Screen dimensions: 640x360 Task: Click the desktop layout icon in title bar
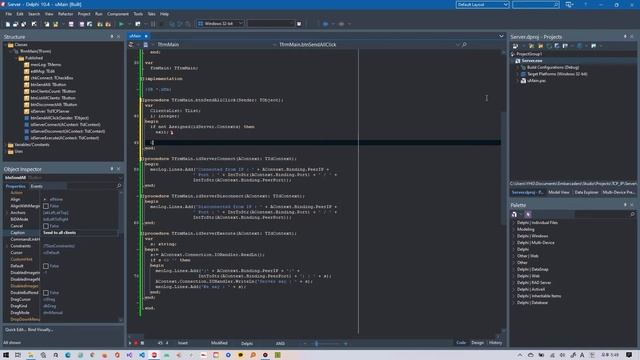tap(569, 4)
